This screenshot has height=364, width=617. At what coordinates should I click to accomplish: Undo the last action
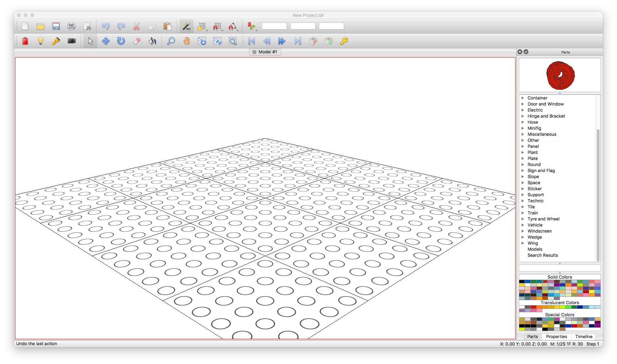click(106, 26)
